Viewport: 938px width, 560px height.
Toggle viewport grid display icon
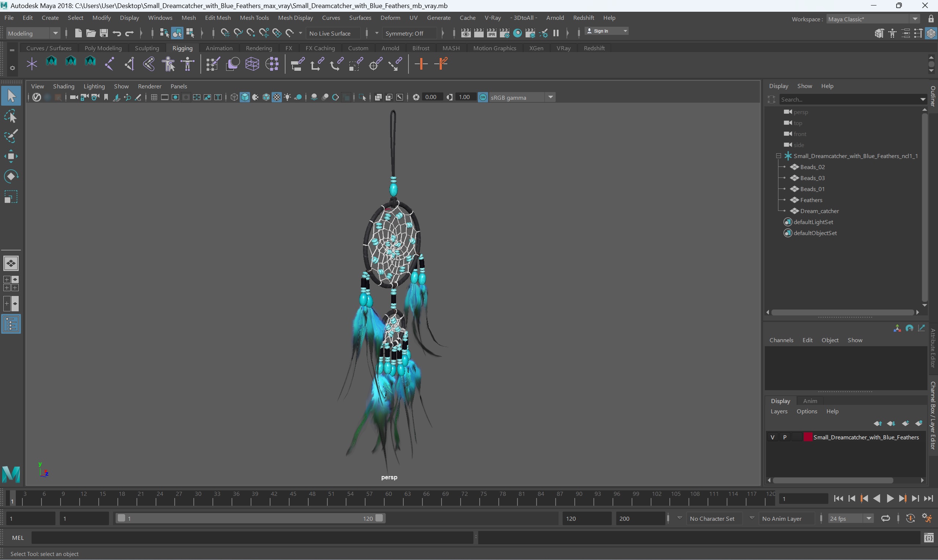(x=154, y=97)
